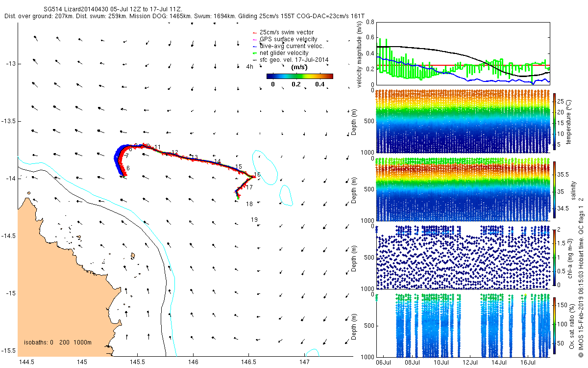Click the salinity colorbar
The width and height of the screenshot is (588, 368).
point(555,190)
